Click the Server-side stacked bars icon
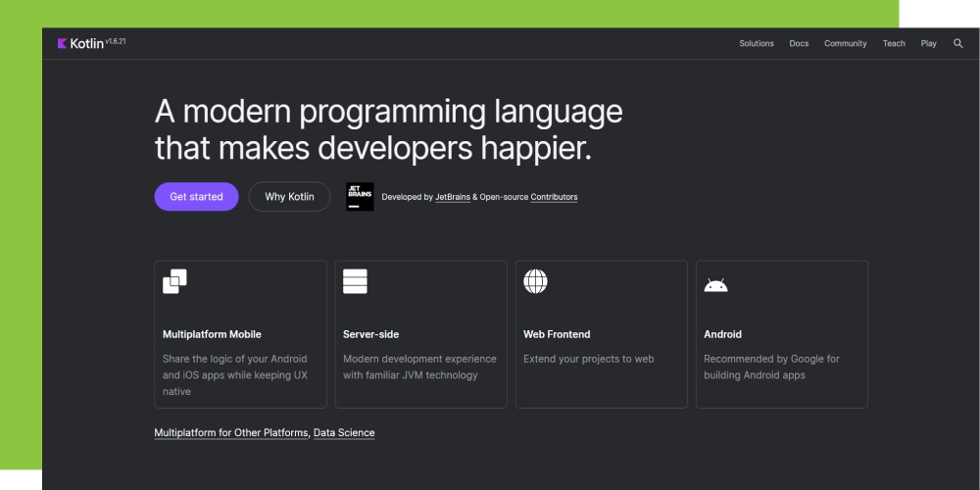Image resolution: width=980 pixels, height=490 pixels. 355,281
